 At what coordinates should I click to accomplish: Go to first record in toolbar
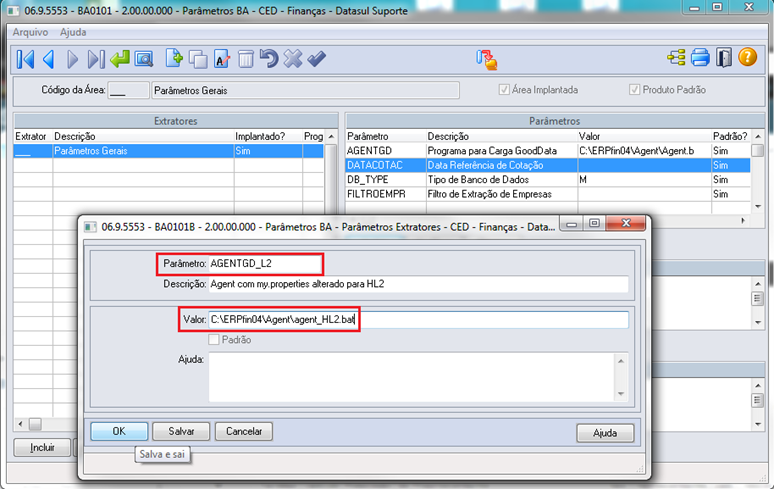point(25,59)
